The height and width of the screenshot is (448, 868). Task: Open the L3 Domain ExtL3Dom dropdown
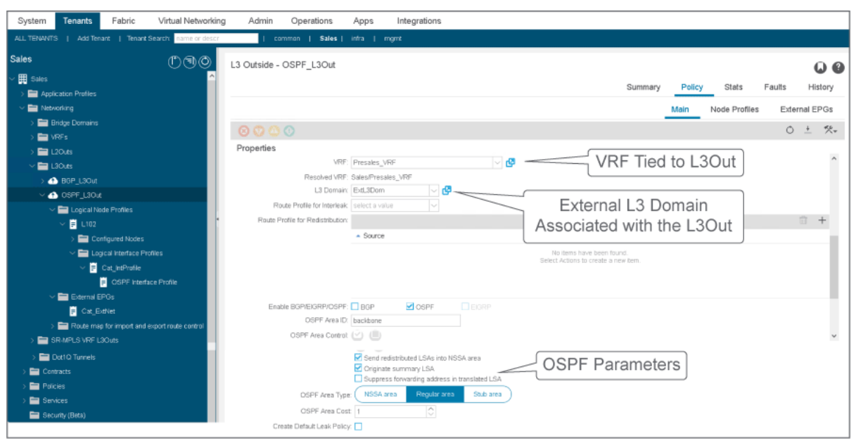click(x=434, y=190)
